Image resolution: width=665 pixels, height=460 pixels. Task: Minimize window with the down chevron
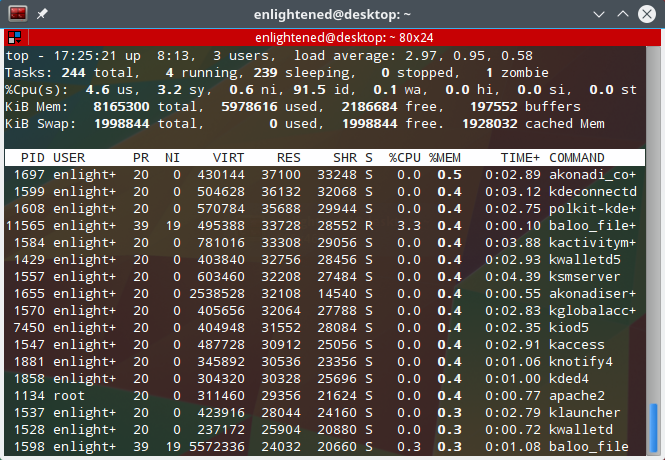[x=599, y=14]
